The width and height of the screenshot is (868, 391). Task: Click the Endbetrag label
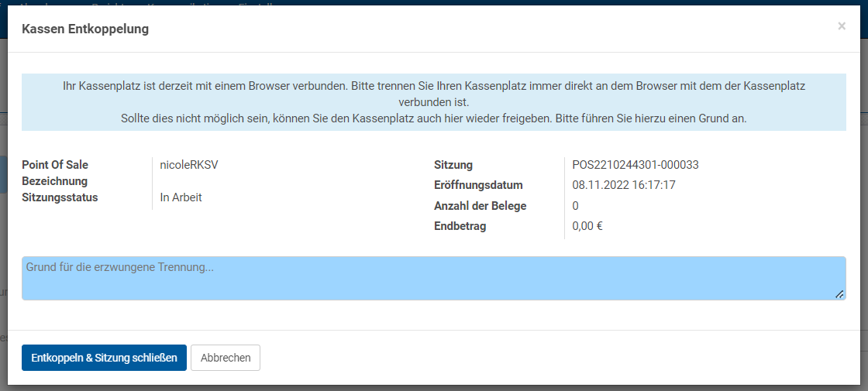[460, 226]
